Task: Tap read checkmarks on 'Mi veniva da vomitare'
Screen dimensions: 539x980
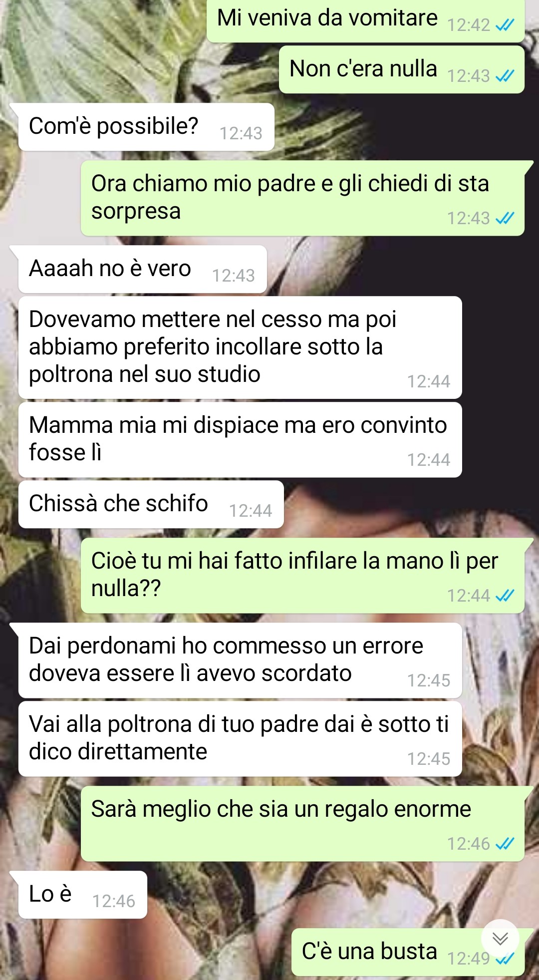Action: pyautogui.click(x=505, y=25)
